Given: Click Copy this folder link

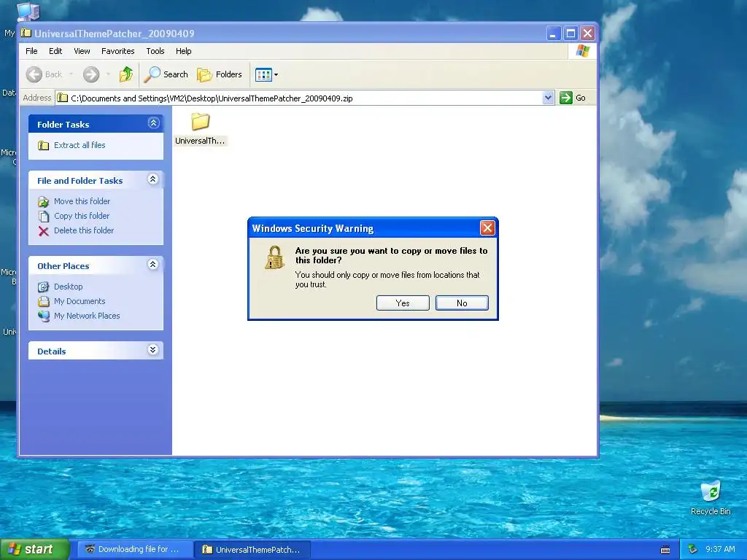Looking at the screenshot, I should pos(82,216).
